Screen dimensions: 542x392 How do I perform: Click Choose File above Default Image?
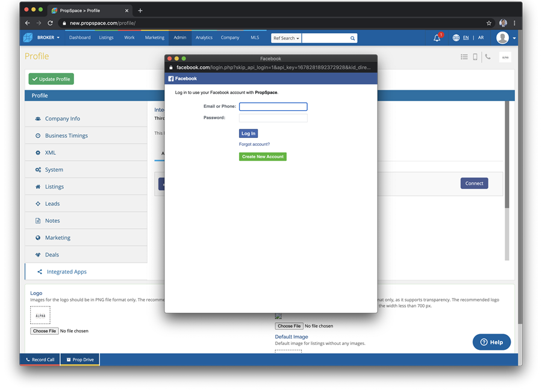(289, 326)
